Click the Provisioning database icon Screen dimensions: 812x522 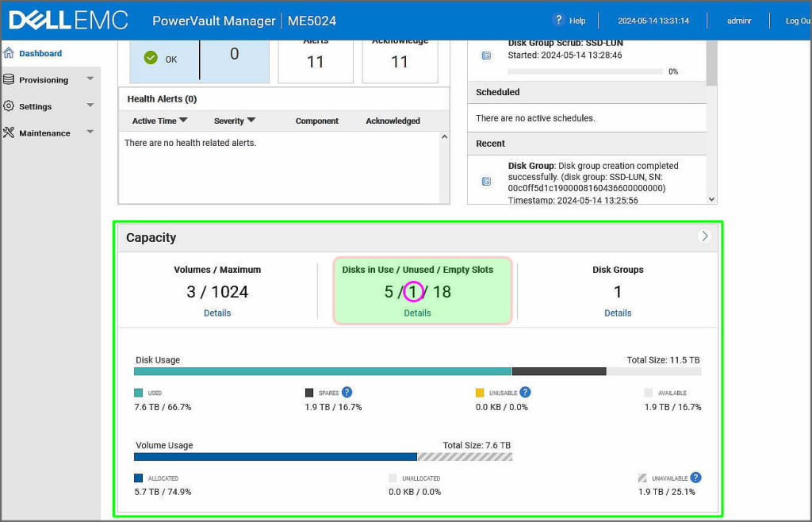(x=10, y=79)
